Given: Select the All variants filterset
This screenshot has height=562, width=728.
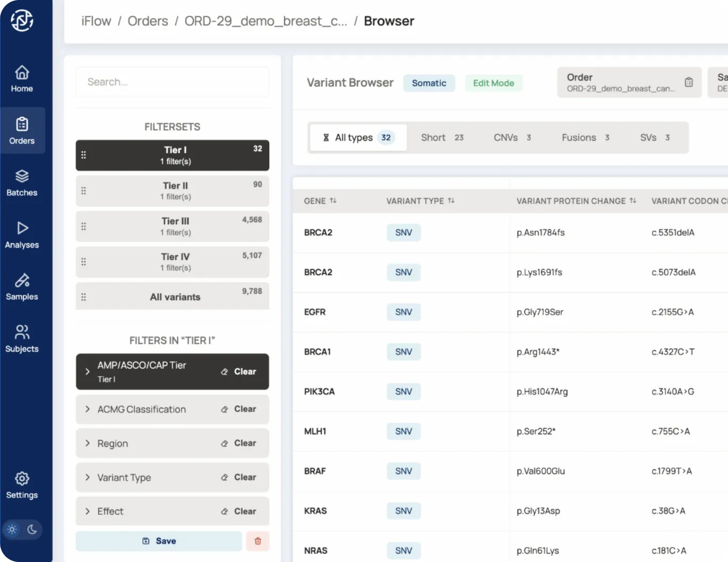Looking at the screenshot, I should coord(173,296).
